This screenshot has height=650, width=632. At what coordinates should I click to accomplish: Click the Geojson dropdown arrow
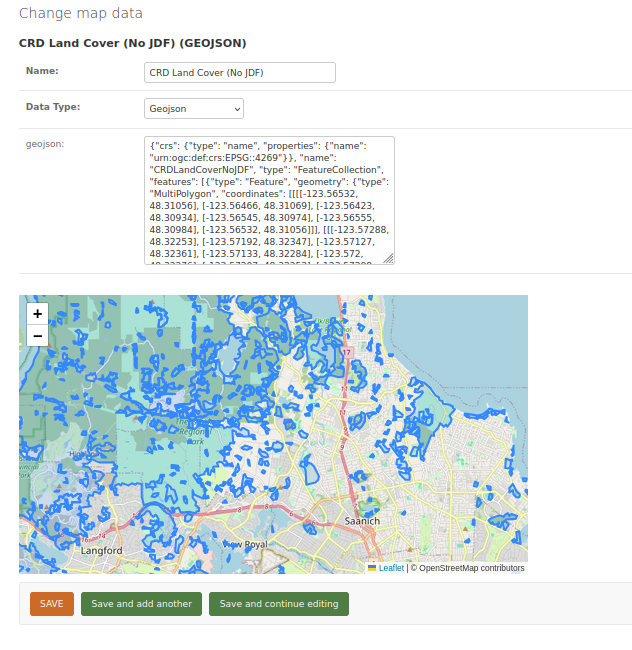[237, 108]
